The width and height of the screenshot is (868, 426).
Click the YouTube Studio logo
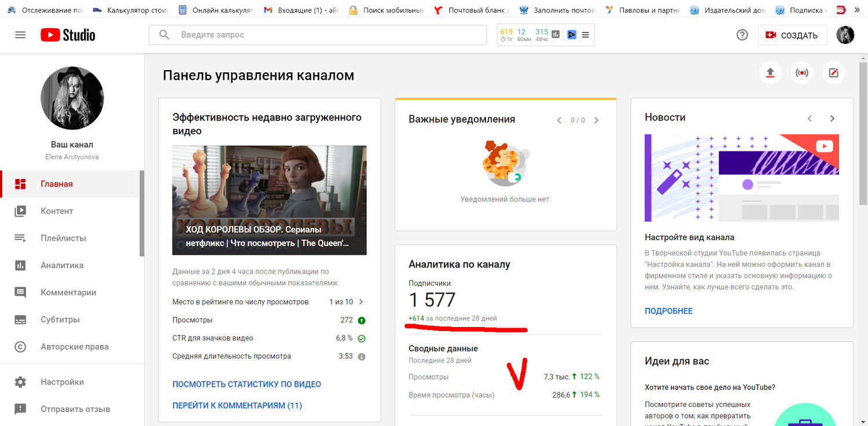[68, 35]
